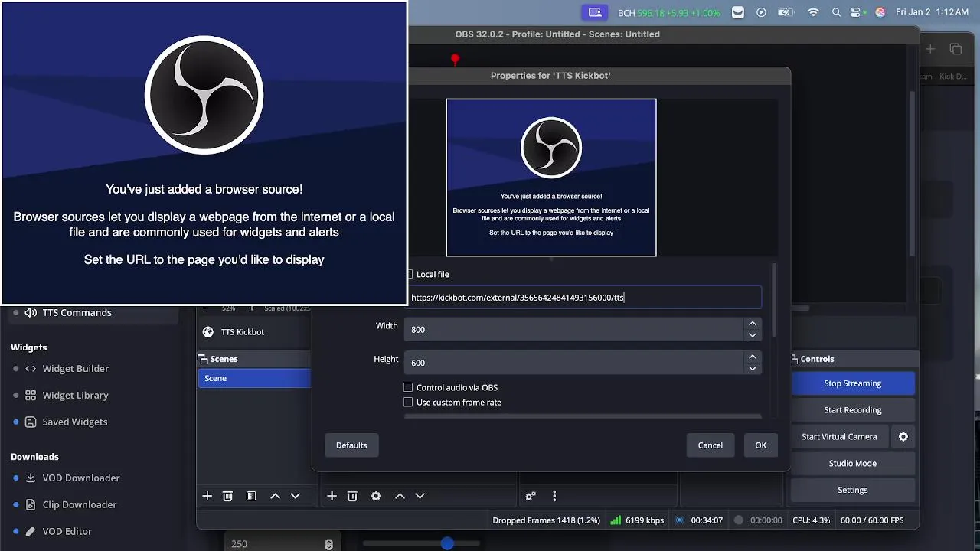Move source down with the Sources toolbar arrow
The width and height of the screenshot is (980, 551).
420,496
